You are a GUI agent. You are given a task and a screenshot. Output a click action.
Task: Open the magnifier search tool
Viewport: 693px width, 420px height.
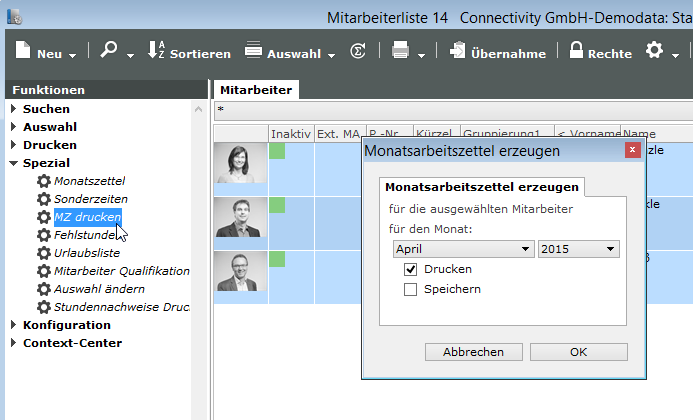point(109,52)
